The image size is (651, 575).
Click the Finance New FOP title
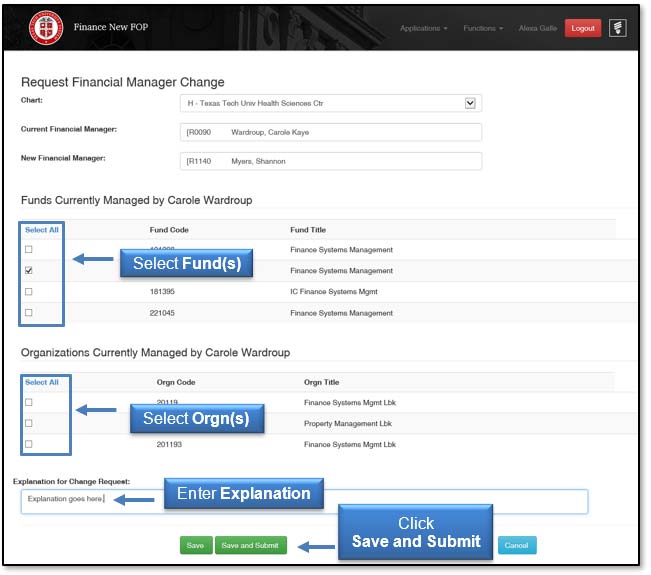[x=111, y=27]
